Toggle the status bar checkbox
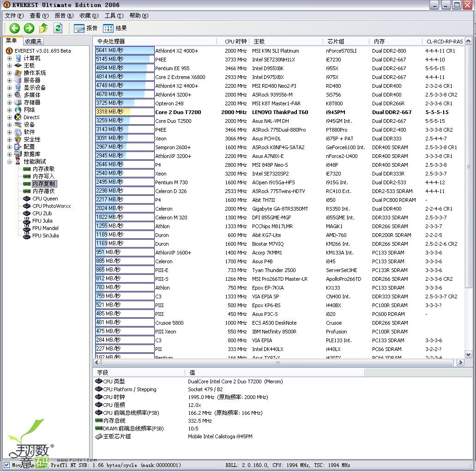The image size is (476, 472). (6, 465)
